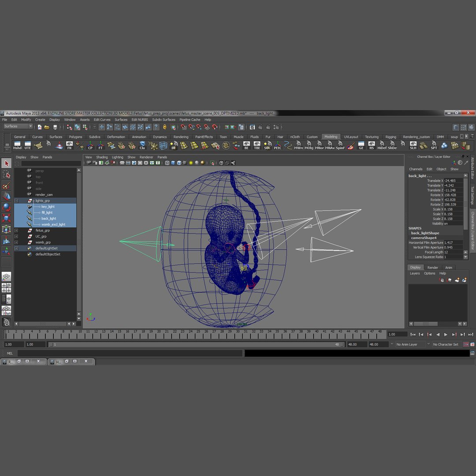Click the Translate X value field
The width and height of the screenshot is (476, 476).
click(x=453, y=181)
